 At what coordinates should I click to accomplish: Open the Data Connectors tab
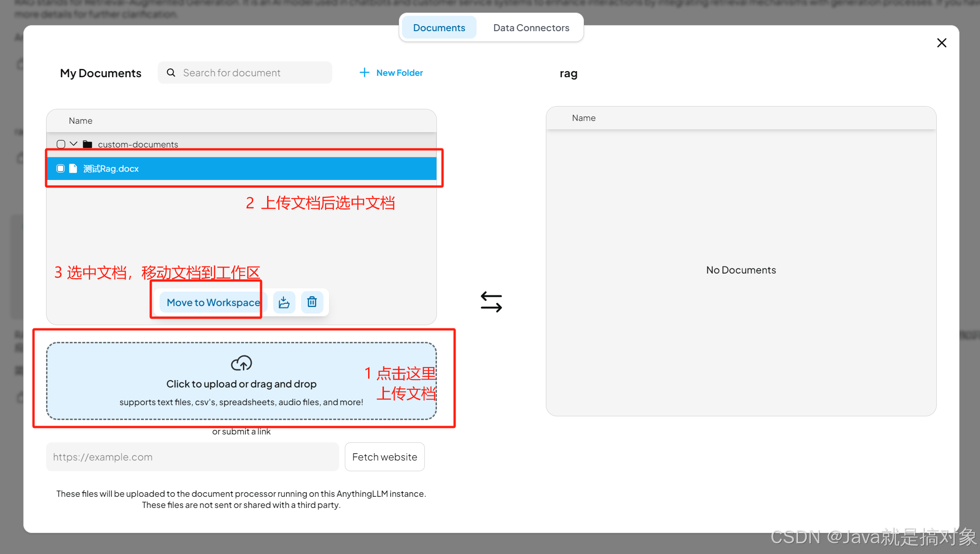tap(531, 28)
